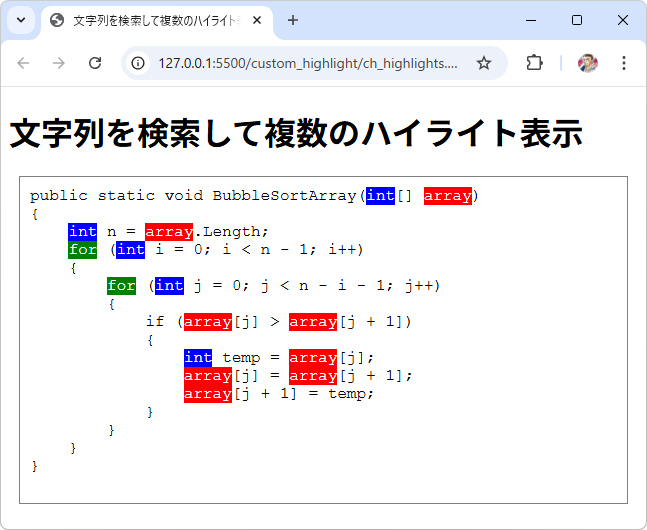Click the new tab plus button

293,20
